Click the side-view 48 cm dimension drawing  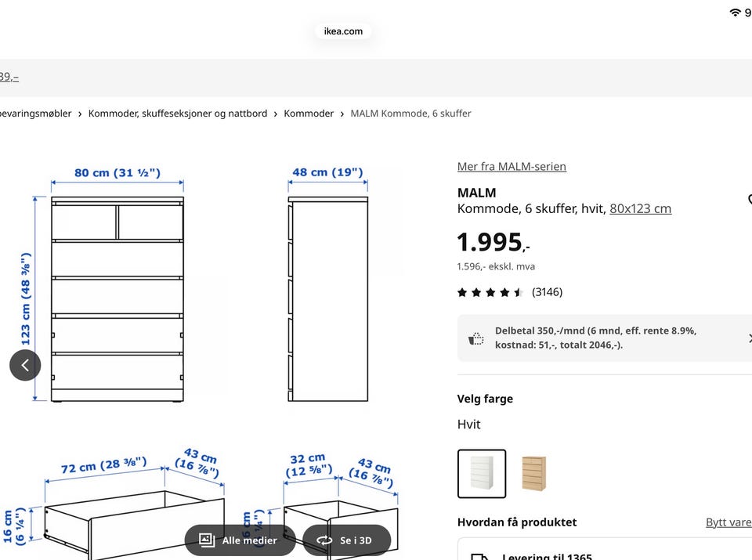click(328, 284)
